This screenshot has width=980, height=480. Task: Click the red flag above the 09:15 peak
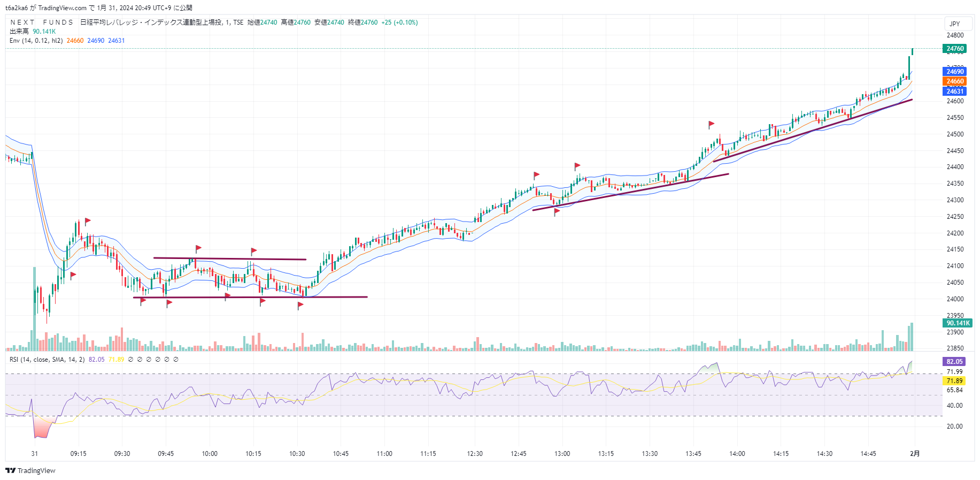88,220
